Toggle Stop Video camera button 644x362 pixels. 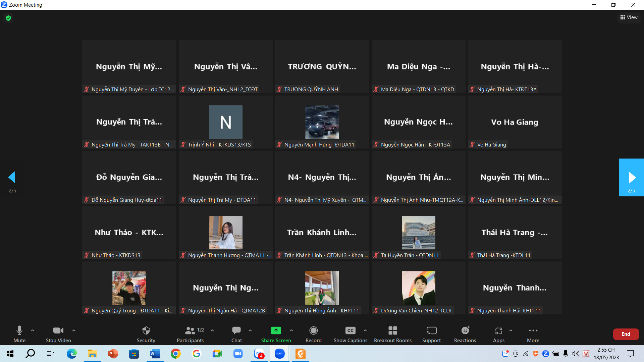58,331
